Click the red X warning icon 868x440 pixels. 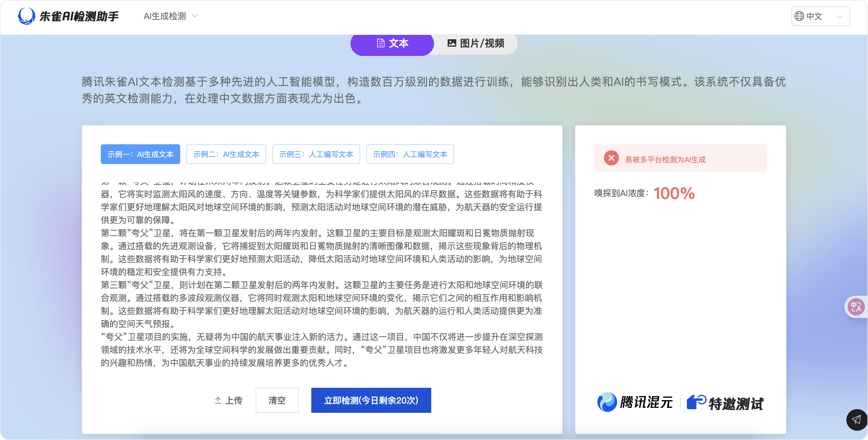tap(611, 158)
